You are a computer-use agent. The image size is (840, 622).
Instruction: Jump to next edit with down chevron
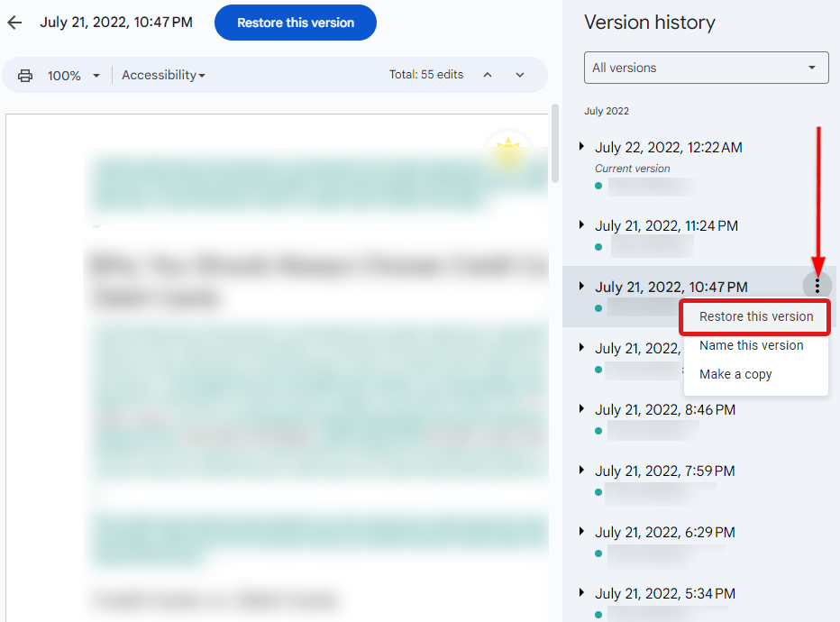click(520, 75)
